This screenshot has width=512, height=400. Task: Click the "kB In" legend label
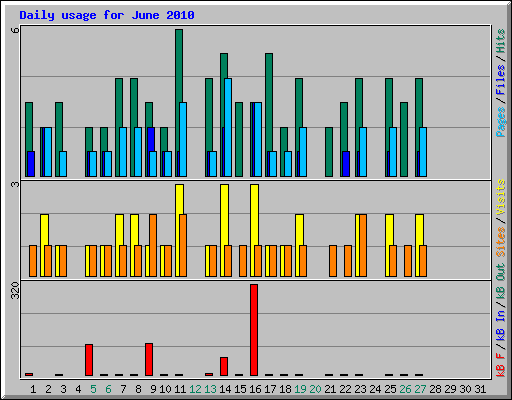[x=501, y=325]
